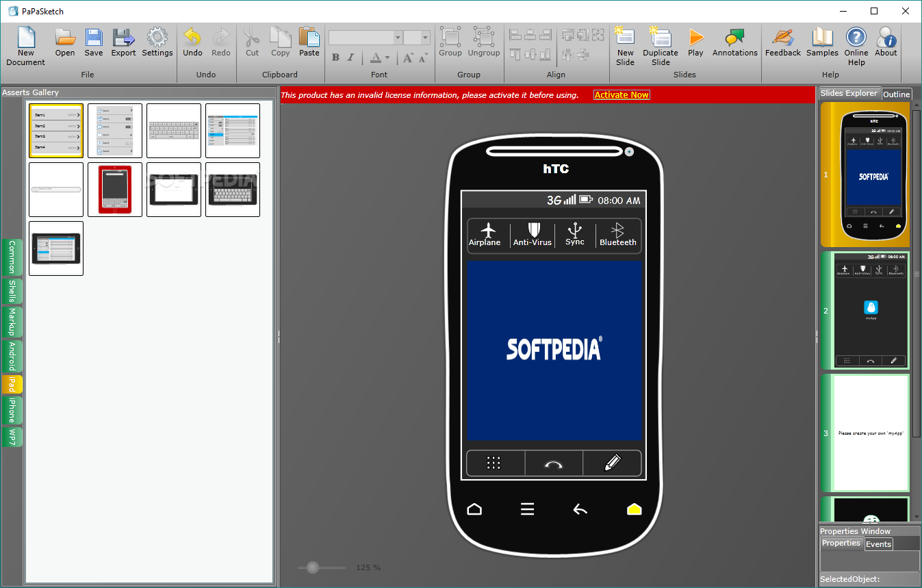Screen dimensions: 922x588
Task: Open Samples
Action: click(822, 42)
